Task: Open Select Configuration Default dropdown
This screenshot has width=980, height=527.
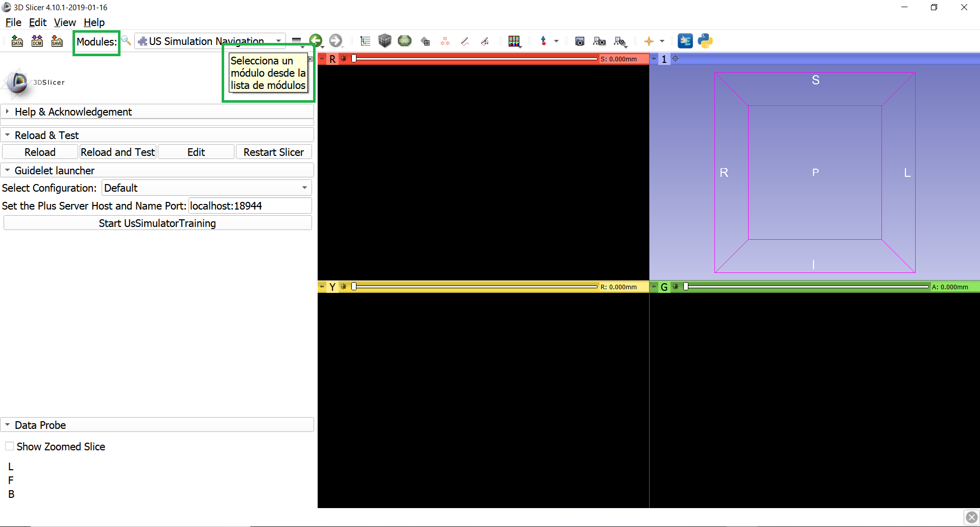Action: tap(206, 188)
